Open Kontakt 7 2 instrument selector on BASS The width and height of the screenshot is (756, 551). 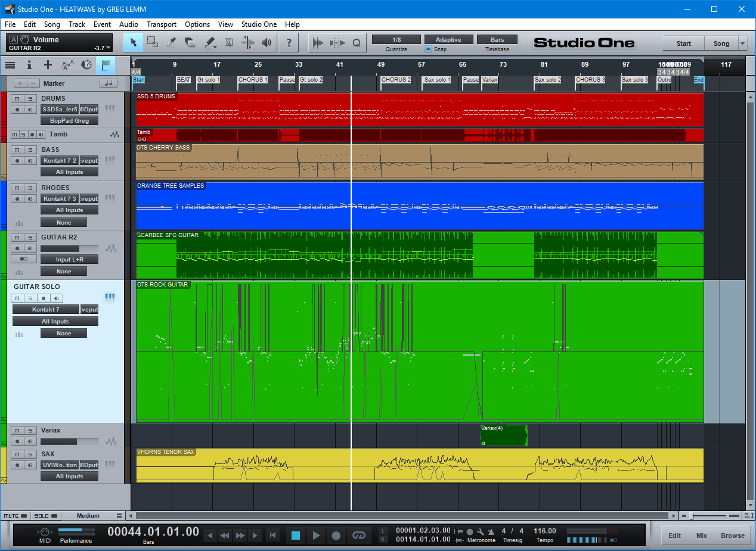[x=60, y=161]
